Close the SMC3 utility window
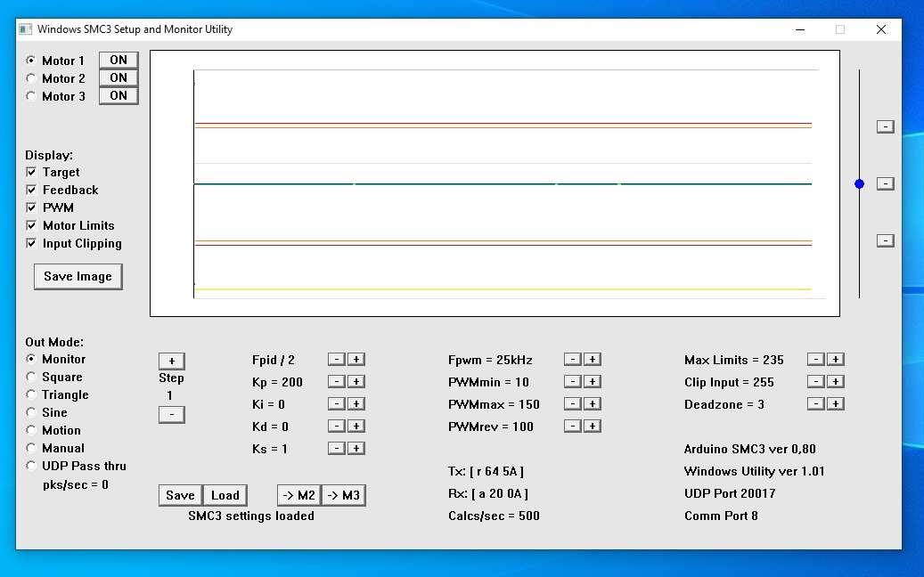924x577 pixels. [x=881, y=29]
